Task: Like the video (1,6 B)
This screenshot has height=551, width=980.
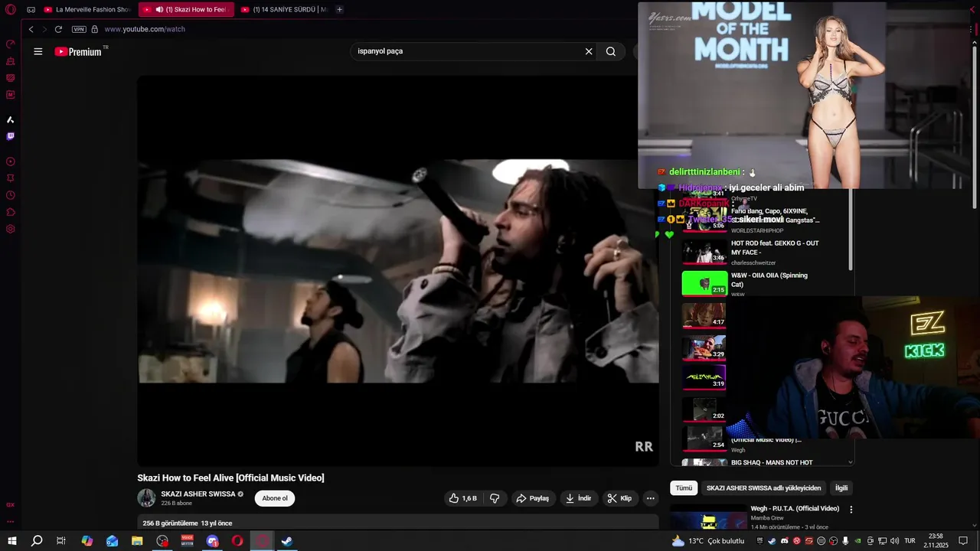Action: coord(463,498)
